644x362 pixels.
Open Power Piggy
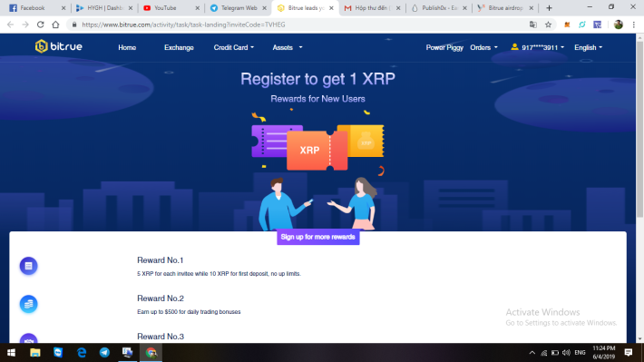pyautogui.click(x=444, y=48)
